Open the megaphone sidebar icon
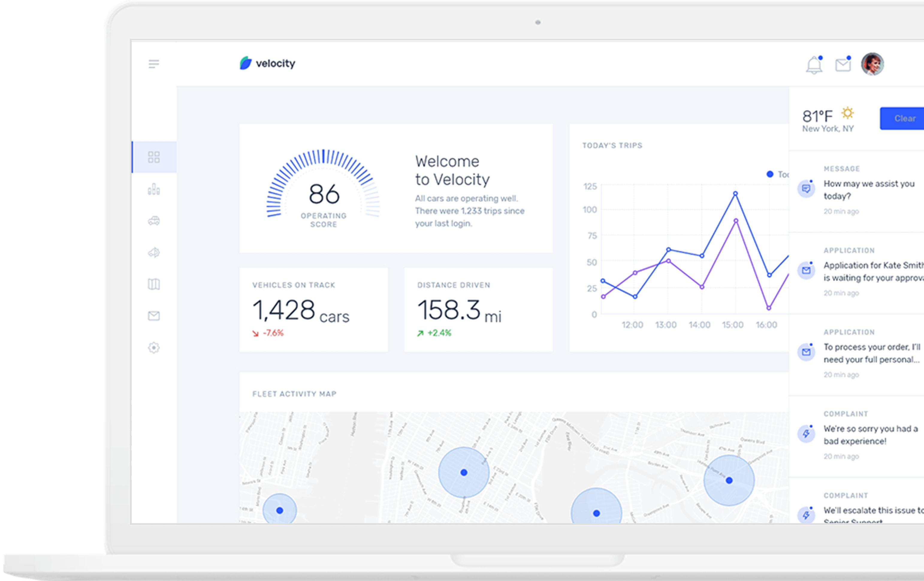This screenshot has width=924, height=581. point(154,252)
